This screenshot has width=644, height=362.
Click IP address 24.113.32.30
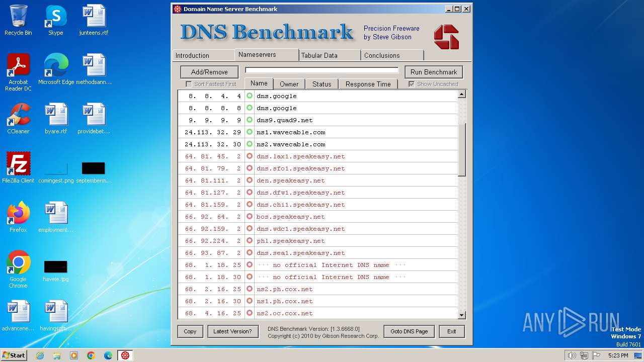(213, 144)
